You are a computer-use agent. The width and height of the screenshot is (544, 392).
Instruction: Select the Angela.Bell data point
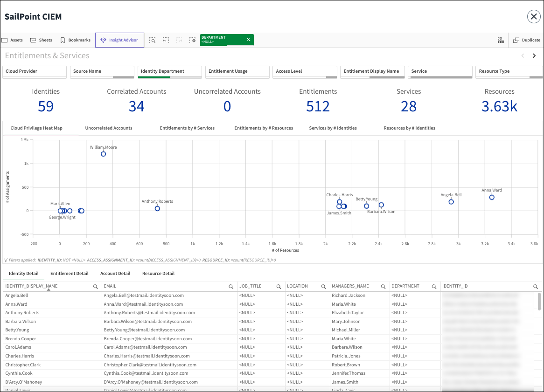[x=451, y=202]
